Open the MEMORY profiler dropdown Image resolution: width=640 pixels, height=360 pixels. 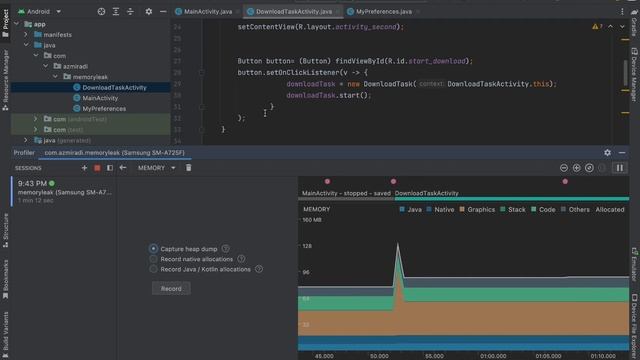[156, 168]
